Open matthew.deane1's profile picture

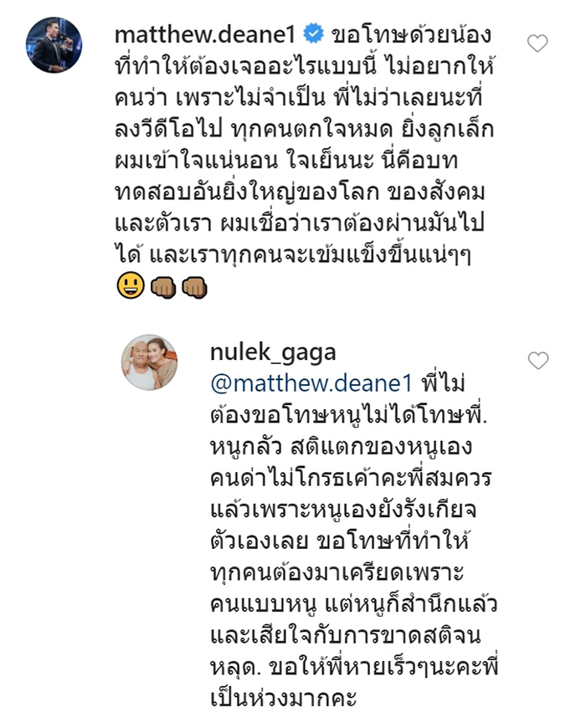click(x=54, y=45)
